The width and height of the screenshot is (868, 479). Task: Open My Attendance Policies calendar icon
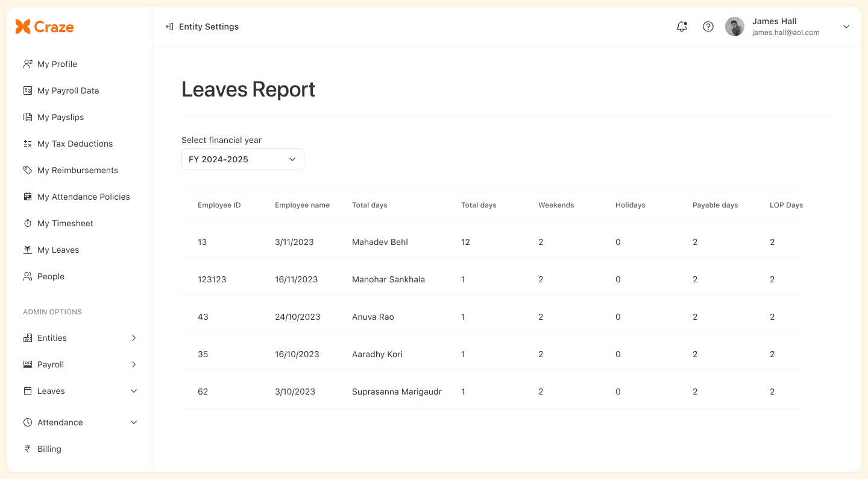28,197
